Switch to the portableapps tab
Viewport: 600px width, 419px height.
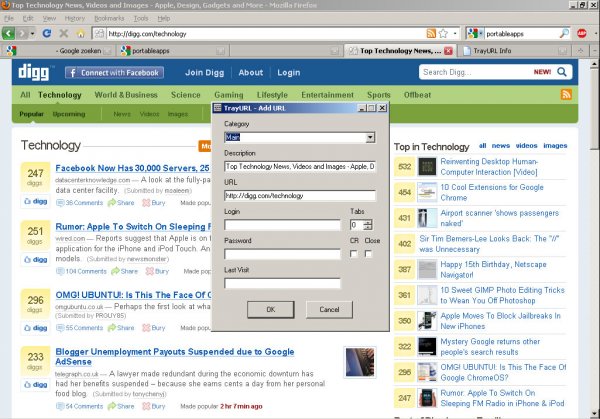pos(172,51)
